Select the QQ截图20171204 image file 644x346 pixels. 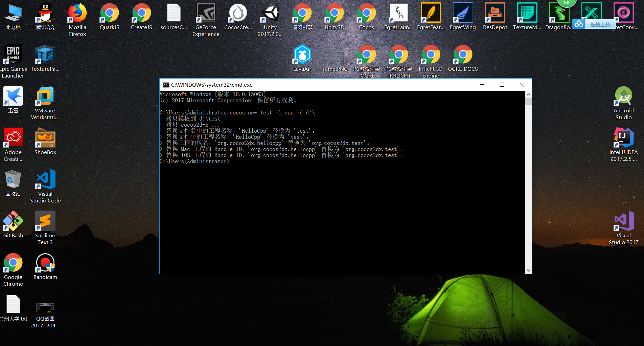(45, 315)
